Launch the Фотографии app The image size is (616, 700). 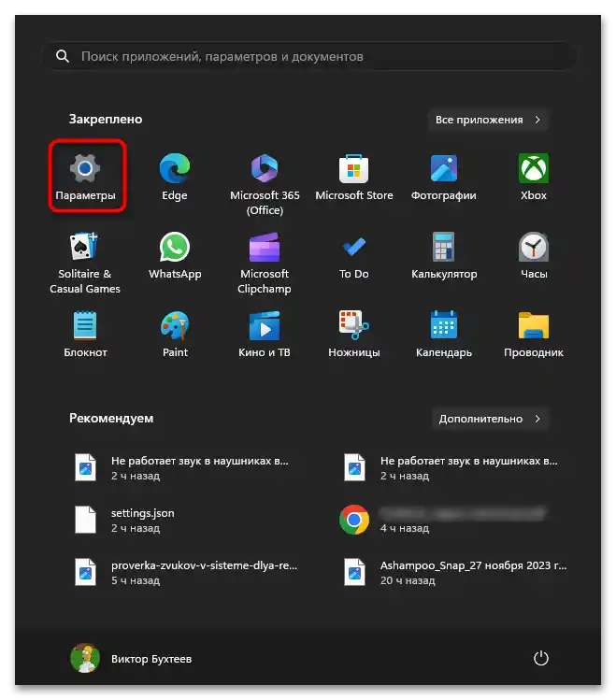coord(444,177)
